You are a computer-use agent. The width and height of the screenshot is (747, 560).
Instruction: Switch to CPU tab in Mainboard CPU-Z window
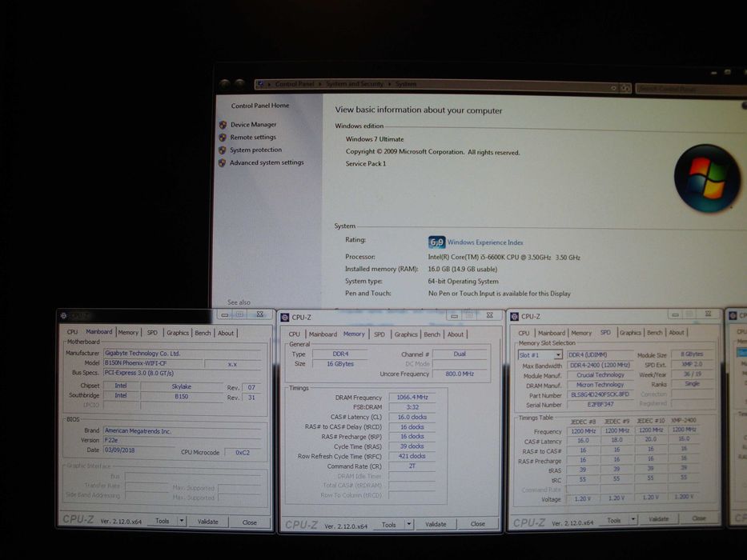pyautogui.click(x=72, y=332)
